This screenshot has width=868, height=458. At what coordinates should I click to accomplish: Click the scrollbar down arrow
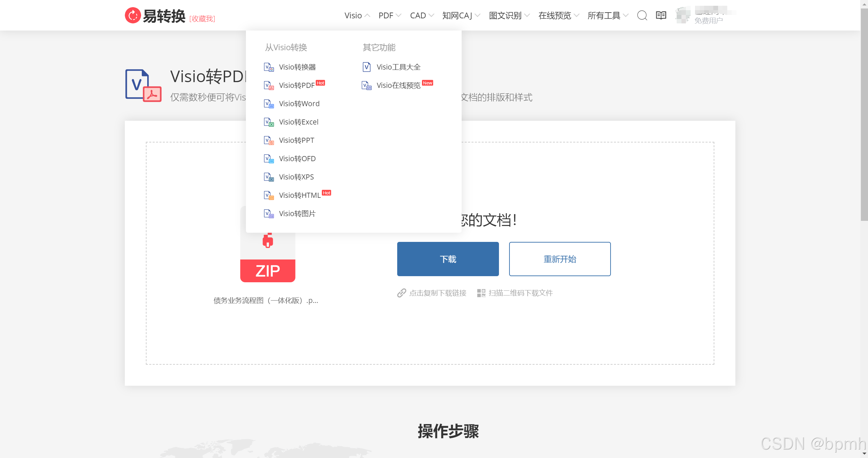[864, 454]
